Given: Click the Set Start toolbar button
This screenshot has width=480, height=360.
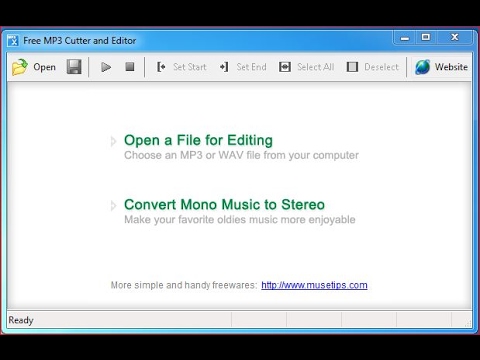Looking at the screenshot, I should [x=182, y=67].
